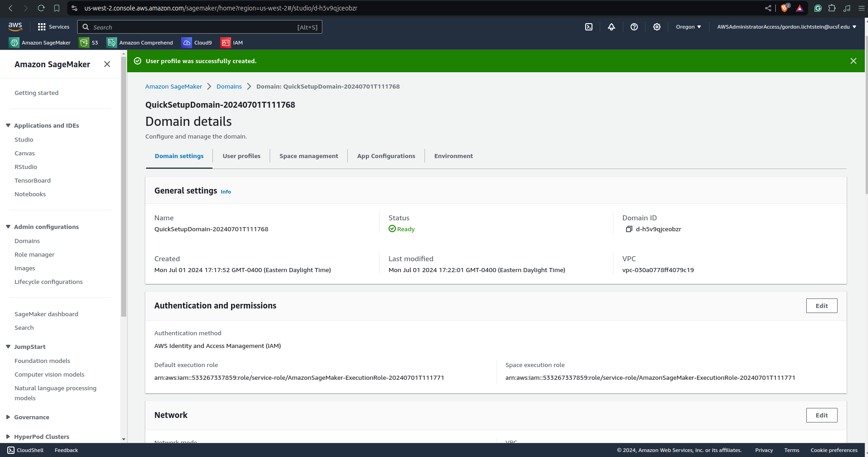Viewport: 868px width, 457px height.
Task: Reload the current page
Action: pos(41,8)
